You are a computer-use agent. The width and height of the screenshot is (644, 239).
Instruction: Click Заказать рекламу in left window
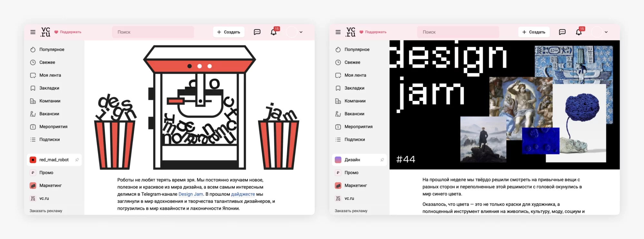(46, 211)
